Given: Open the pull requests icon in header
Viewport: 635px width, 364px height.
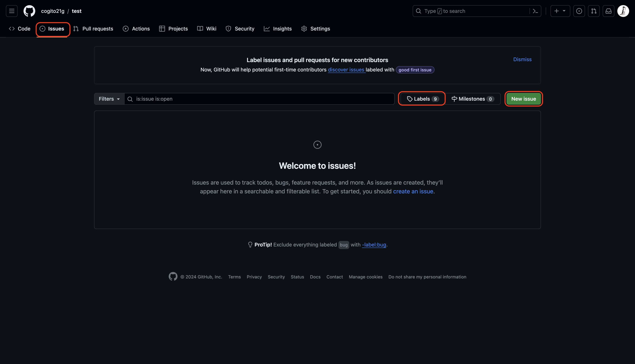Looking at the screenshot, I should 593,11.
